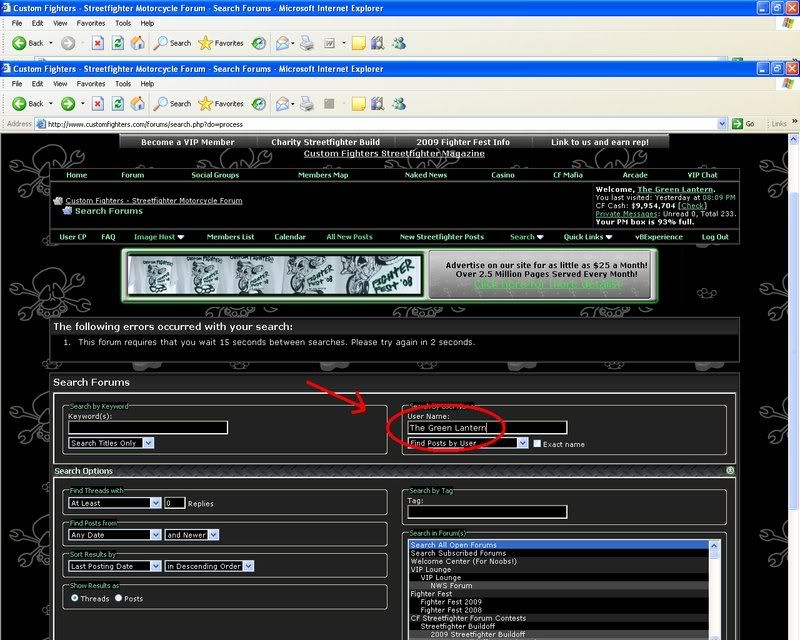This screenshot has width=800, height=640.
Task: Open the Tools menu in the background window
Action: [123, 23]
